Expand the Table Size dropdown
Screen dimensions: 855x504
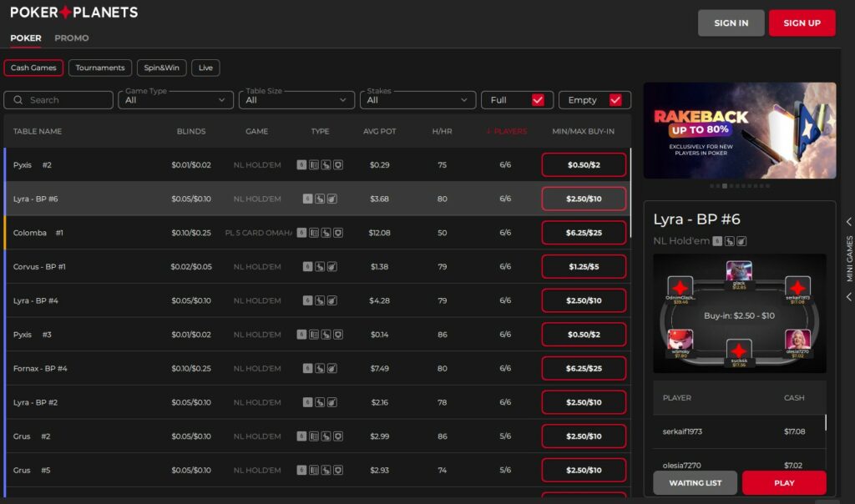[296, 99]
